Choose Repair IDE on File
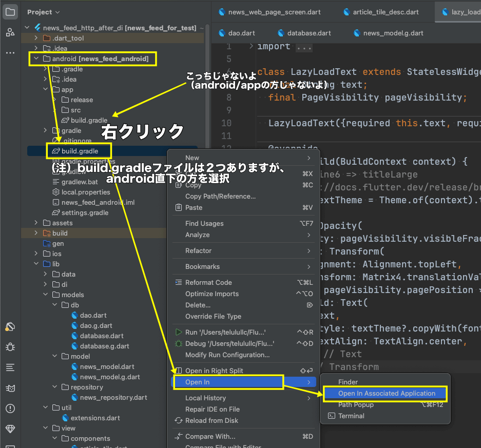 [243, 410]
